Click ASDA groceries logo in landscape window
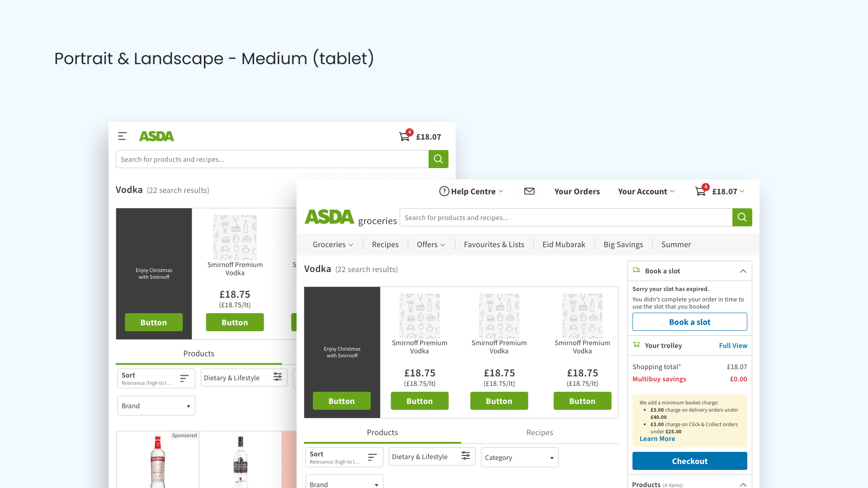The width and height of the screenshot is (868, 488). click(351, 217)
